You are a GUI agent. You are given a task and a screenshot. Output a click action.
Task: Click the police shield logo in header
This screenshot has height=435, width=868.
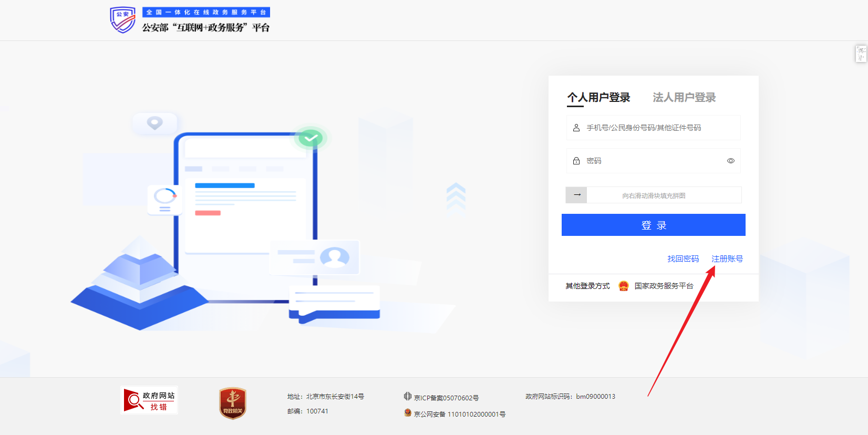click(x=122, y=20)
